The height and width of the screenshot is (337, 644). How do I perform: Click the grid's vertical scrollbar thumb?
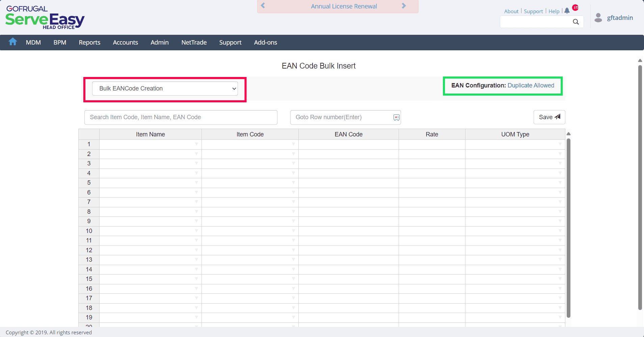568,228
